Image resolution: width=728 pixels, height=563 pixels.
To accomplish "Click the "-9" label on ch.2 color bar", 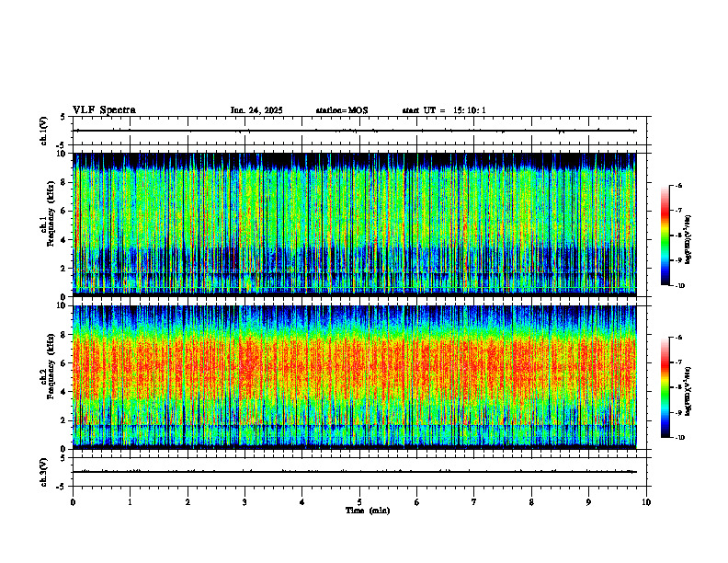I will (678, 412).
